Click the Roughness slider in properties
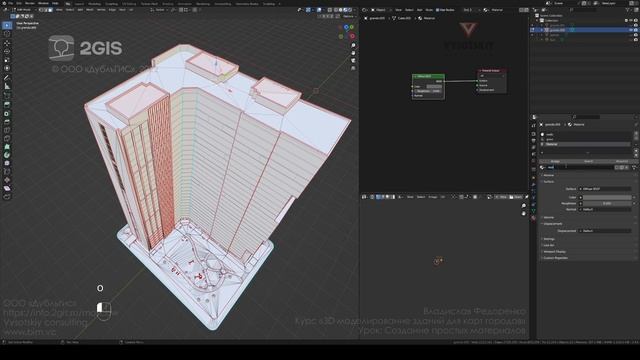 (x=607, y=203)
